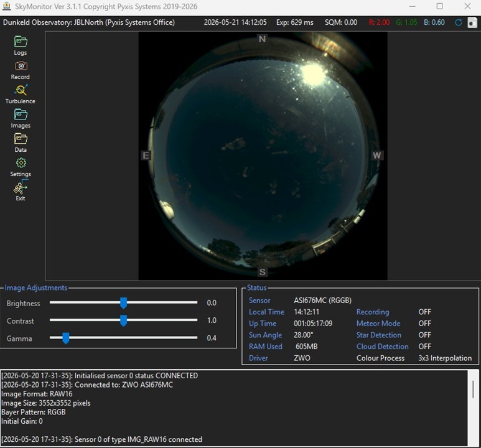Click the Dunkeld Observatory site name
Viewport: 481px width, 448px height.
89,22
